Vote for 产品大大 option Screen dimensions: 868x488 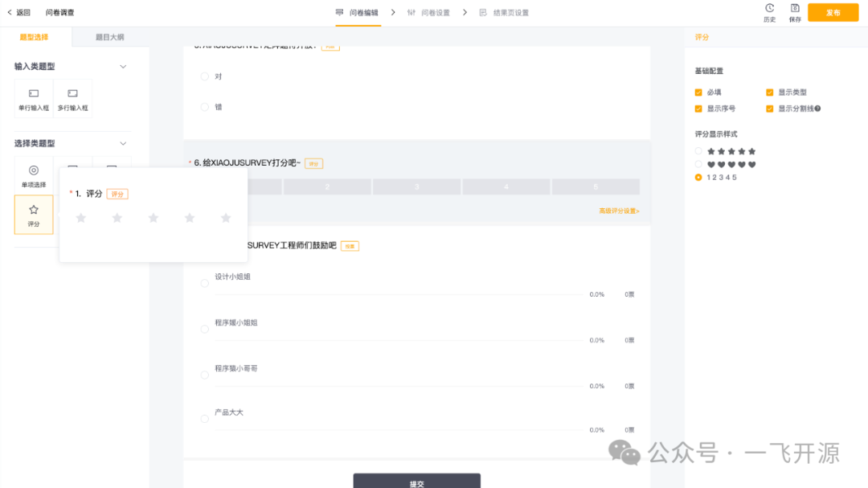tap(205, 419)
